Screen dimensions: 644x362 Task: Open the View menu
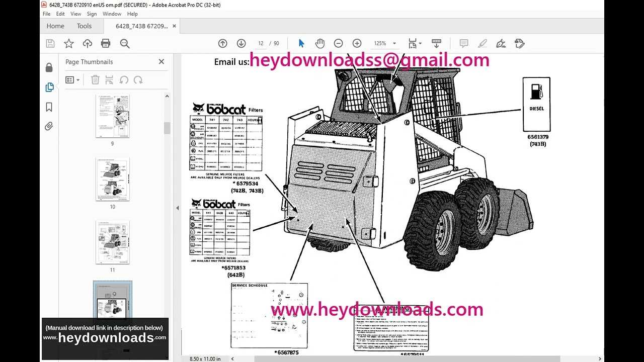point(76,14)
